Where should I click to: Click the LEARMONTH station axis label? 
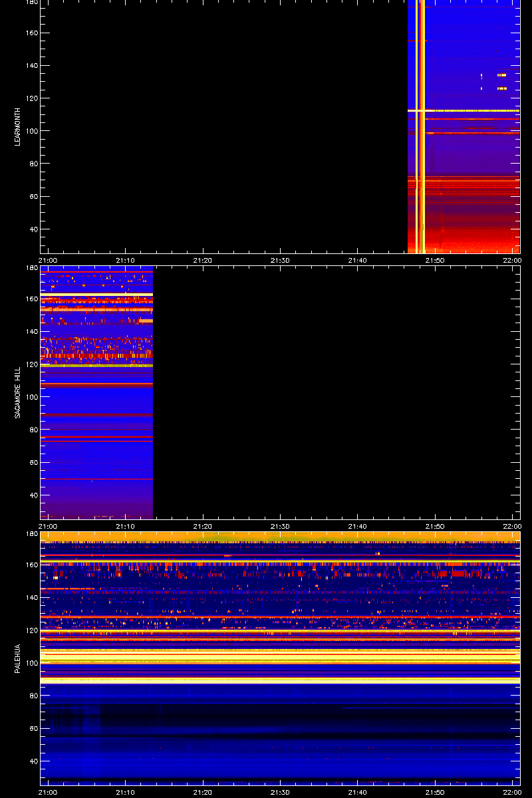[19, 126]
